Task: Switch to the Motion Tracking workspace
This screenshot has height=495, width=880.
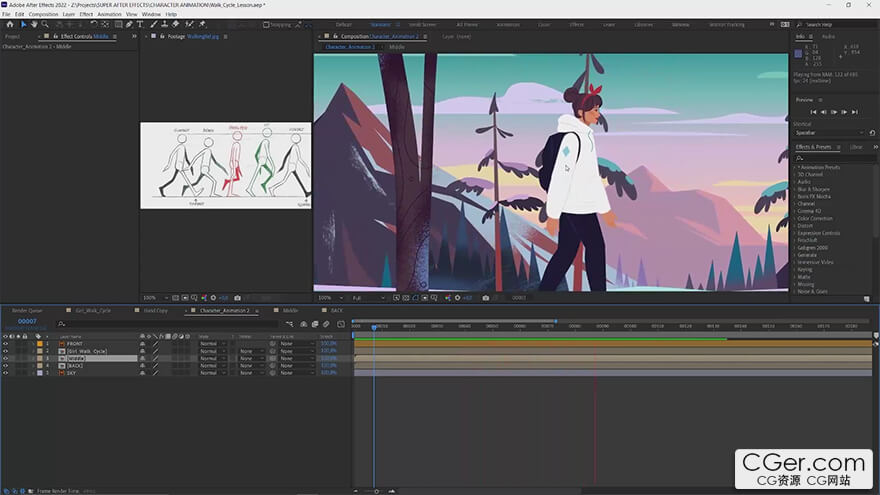Action: tap(727, 24)
